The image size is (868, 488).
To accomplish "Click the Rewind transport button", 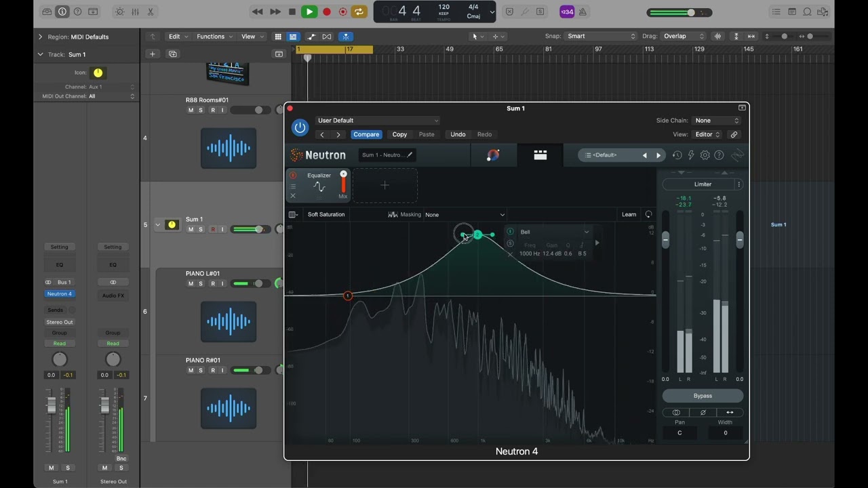I will tap(257, 12).
